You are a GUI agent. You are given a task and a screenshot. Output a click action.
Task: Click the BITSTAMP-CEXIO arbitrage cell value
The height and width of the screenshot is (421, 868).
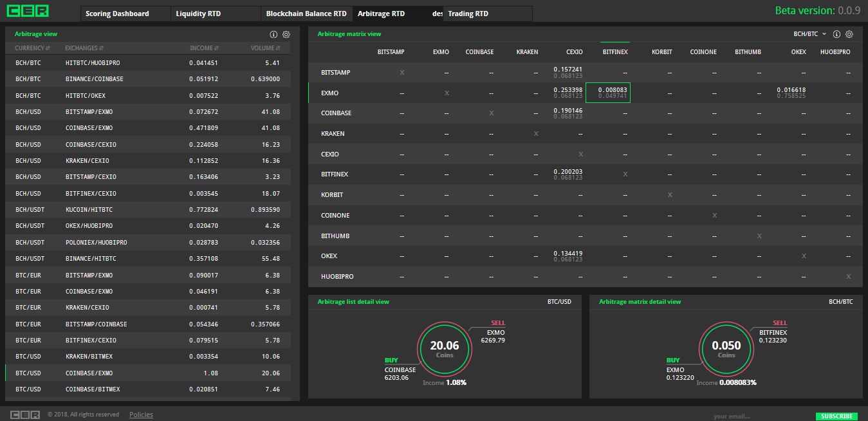click(570, 72)
